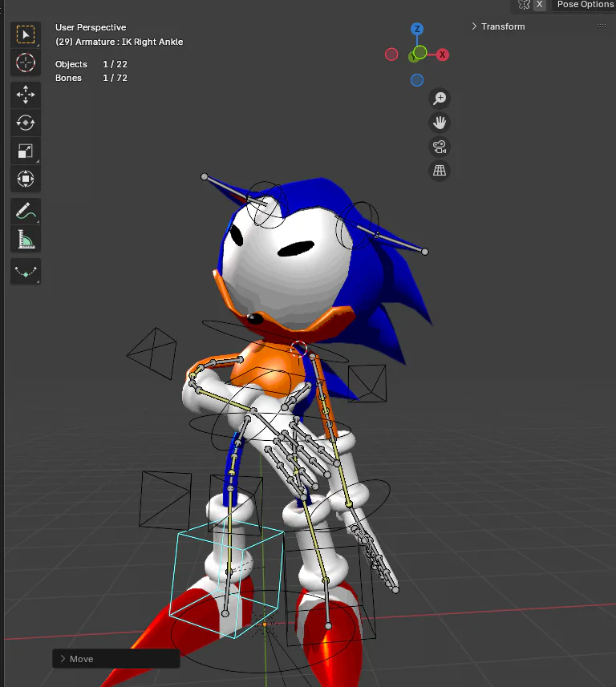This screenshot has width=616, height=687.
Task: Switch perspective/orthographic grid icon
Action: coord(440,171)
